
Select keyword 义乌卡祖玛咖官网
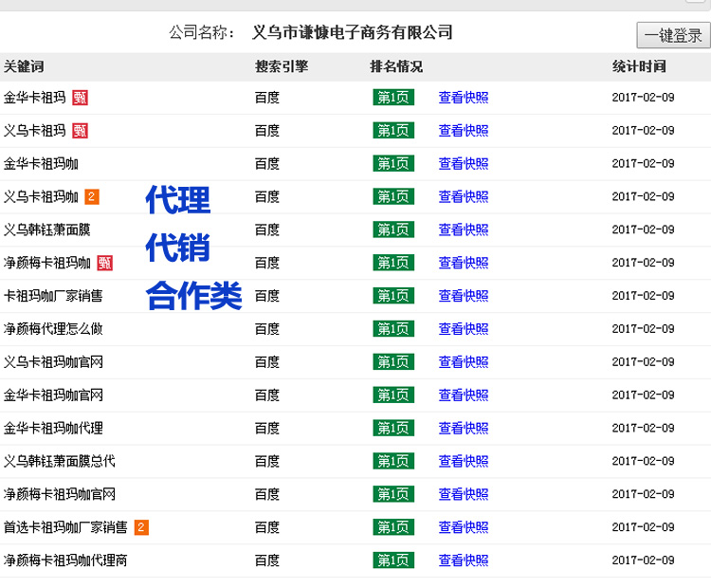pyautogui.click(x=53, y=362)
